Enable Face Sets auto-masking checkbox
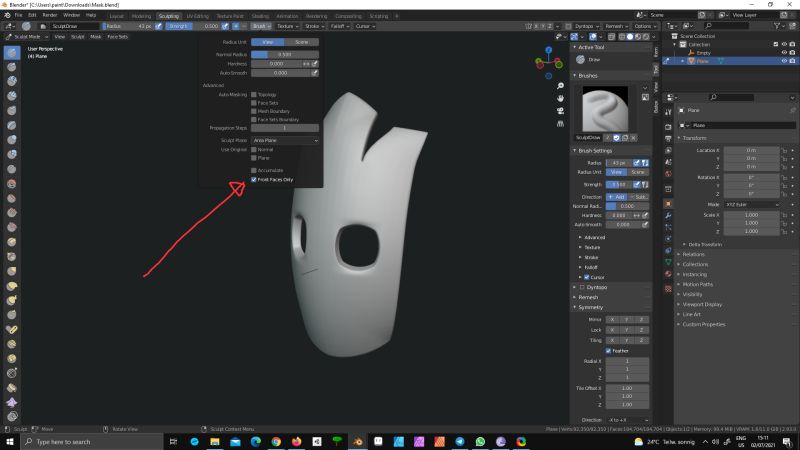 point(254,103)
